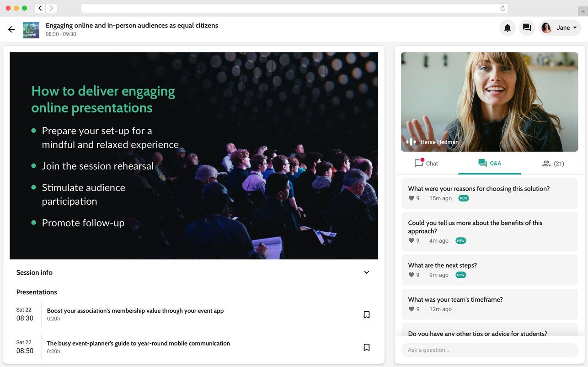The width and height of the screenshot is (588, 367).
Task: Open the notifications bell
Action: coord(507,28)
